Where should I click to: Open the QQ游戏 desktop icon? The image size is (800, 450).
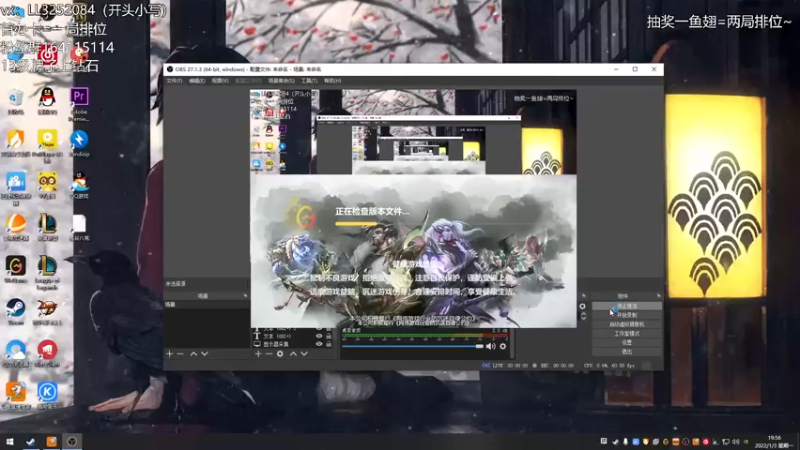[79, 185]
